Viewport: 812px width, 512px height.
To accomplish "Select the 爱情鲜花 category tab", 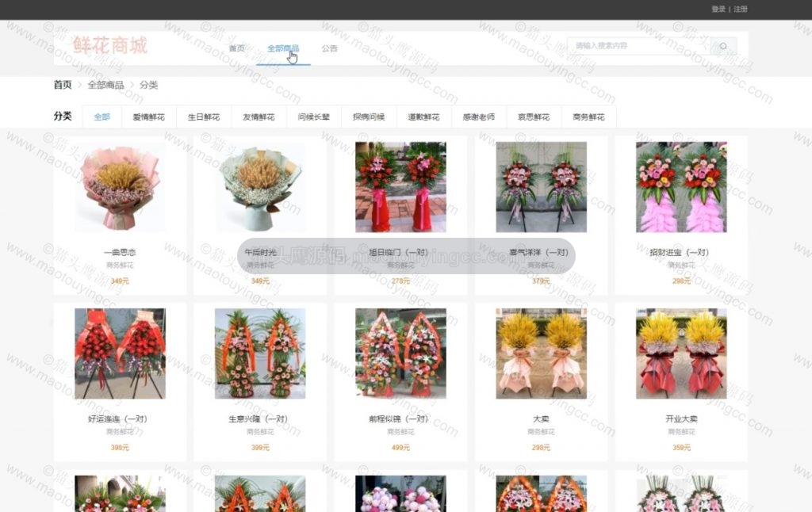I will coord(148,117).
